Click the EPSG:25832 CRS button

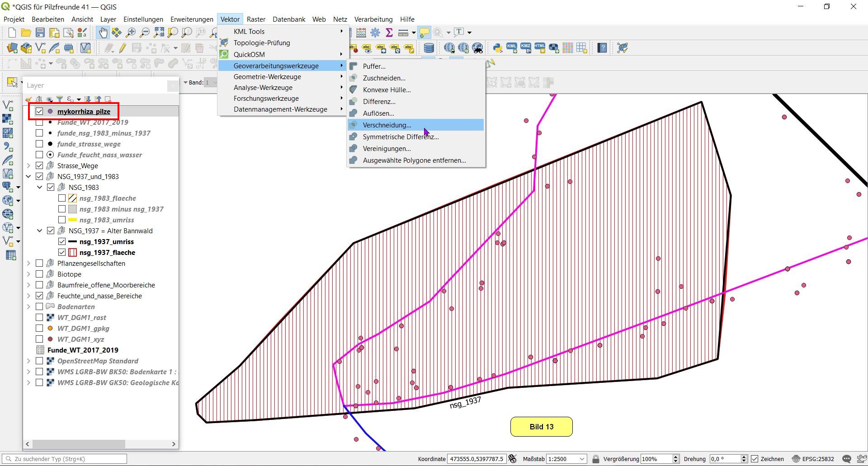[813, 459]
